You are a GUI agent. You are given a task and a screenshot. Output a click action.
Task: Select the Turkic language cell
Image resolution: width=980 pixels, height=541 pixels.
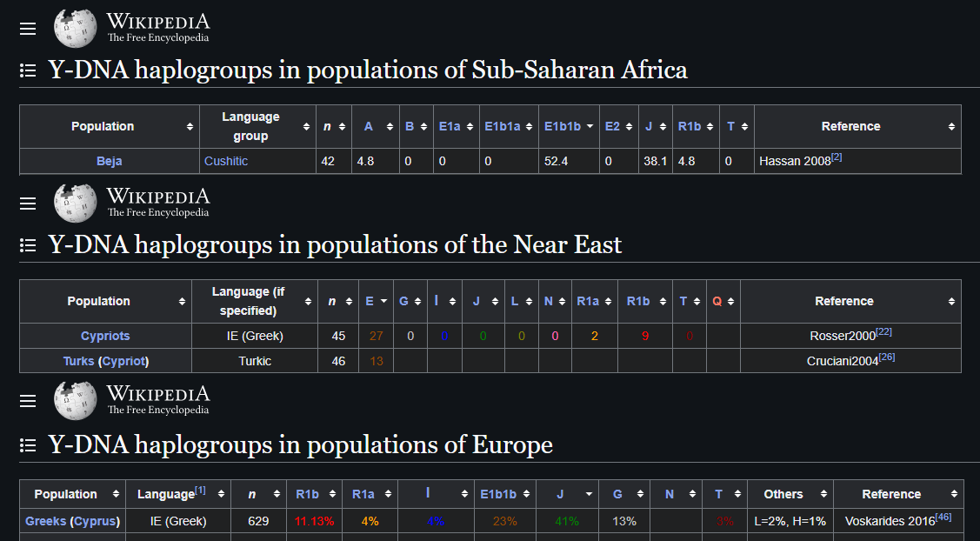coord(255,362)
